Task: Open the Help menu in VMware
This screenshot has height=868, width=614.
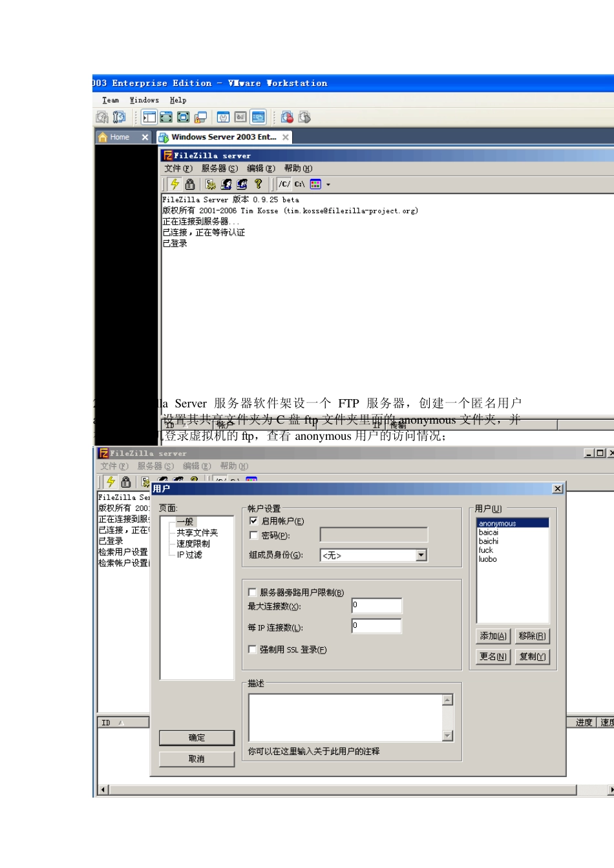Action: [178, 101]
